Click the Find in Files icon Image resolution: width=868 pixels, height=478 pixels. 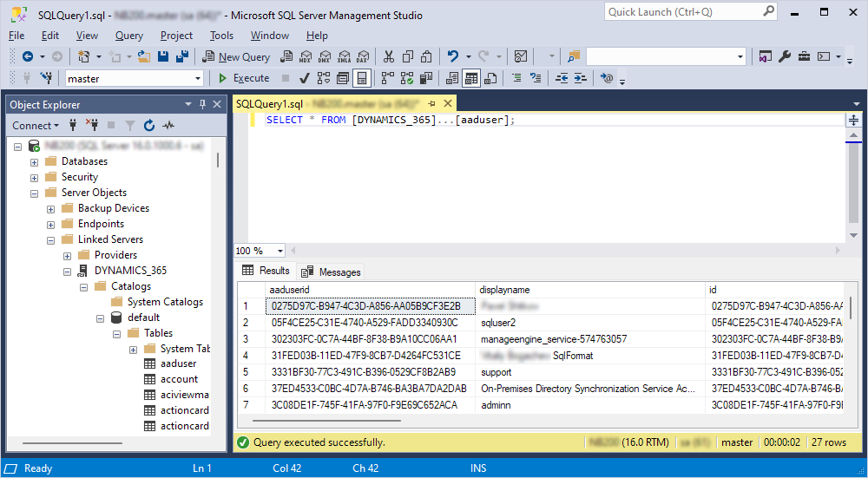pyautogui.click(x=574, y=56)
